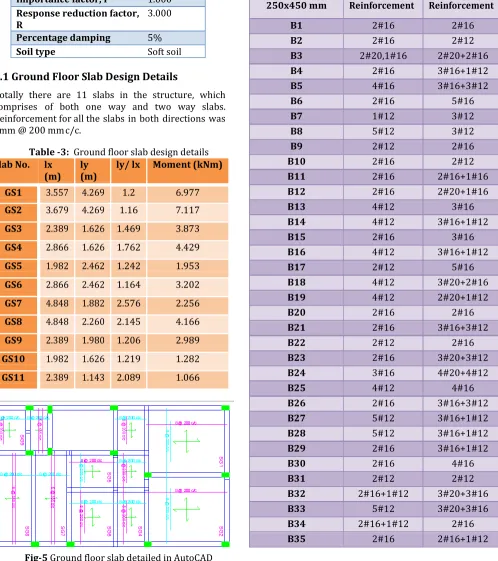The width and height of the screenshot is (498, 561).
Task: Click beam label 'B35'
Action: coord(296,539)
